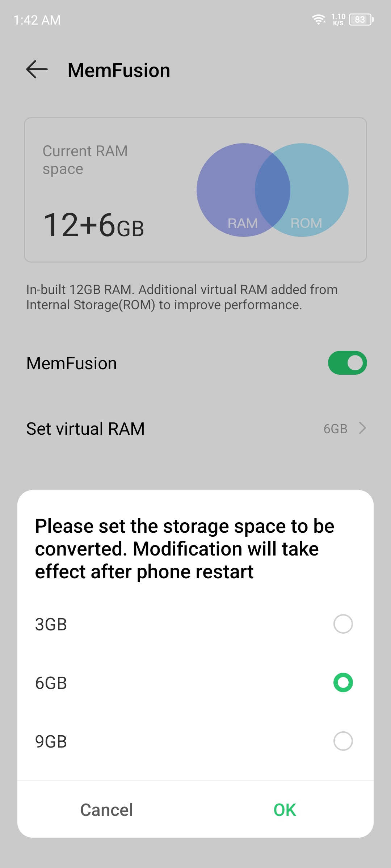Open the Set virtual RAM row
The image size is (391, 868).
(195, 429)
